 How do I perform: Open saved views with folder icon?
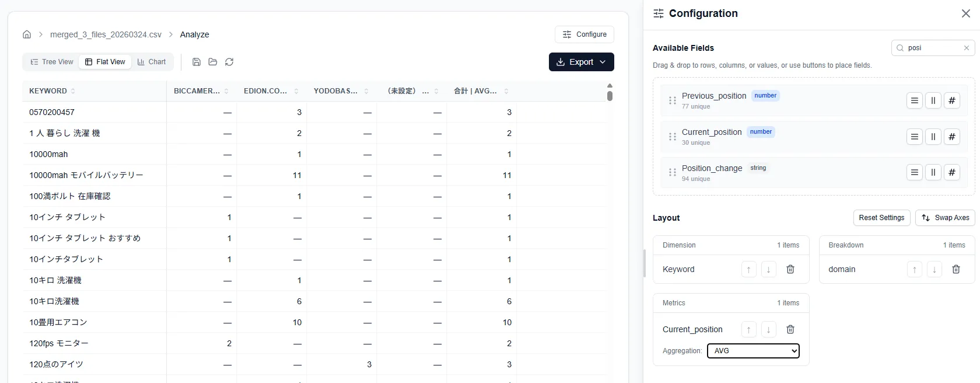tap(213, 62)
